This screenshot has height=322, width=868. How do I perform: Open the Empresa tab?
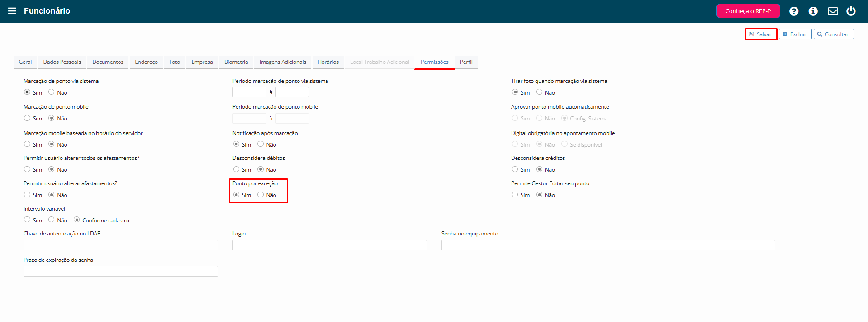[x=202, y=62]
